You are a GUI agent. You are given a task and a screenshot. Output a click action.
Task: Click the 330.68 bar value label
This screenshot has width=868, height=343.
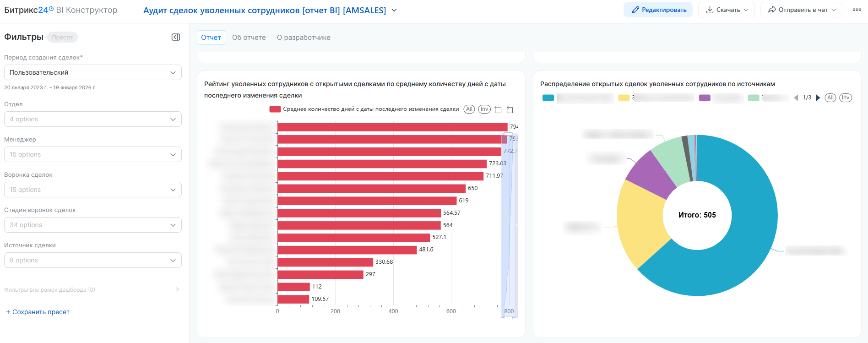384,262
